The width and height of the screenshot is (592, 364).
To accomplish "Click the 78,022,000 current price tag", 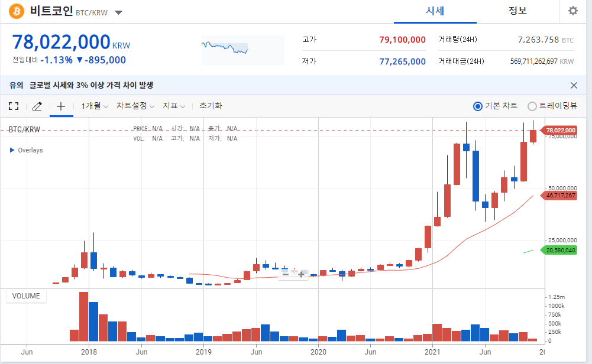I will pyautogui.click(x=559, y=130).
